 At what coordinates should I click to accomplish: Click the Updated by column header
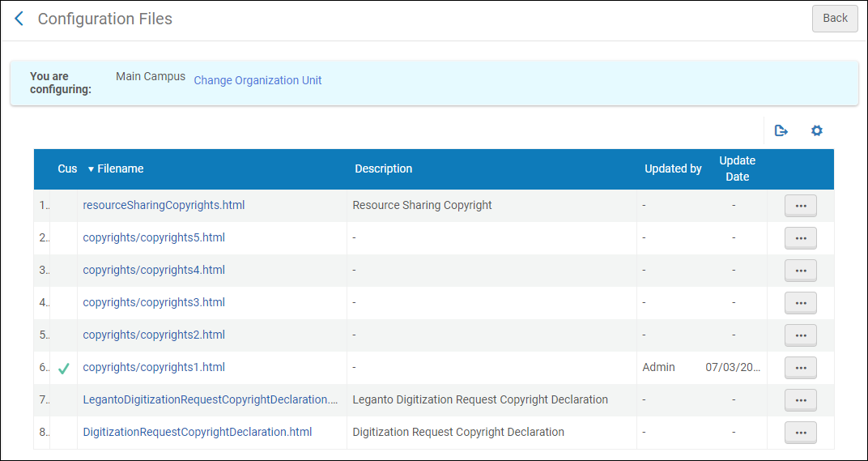(673, 169)
